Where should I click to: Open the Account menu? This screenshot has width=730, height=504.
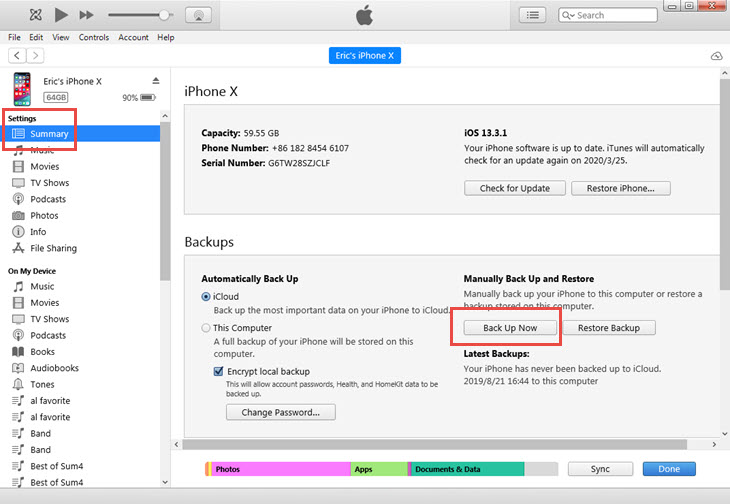[133, 37]
